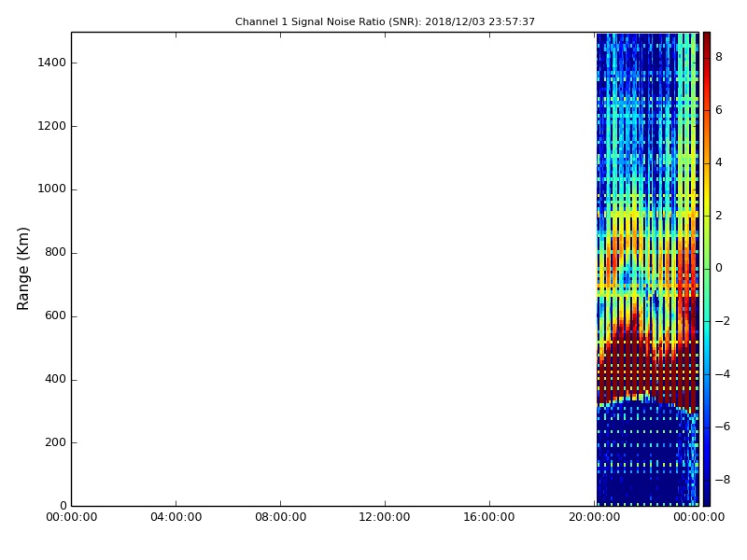Click the green middle of the colorbar
This screenshot has width=747, height=560.
[x=707, y=269]
